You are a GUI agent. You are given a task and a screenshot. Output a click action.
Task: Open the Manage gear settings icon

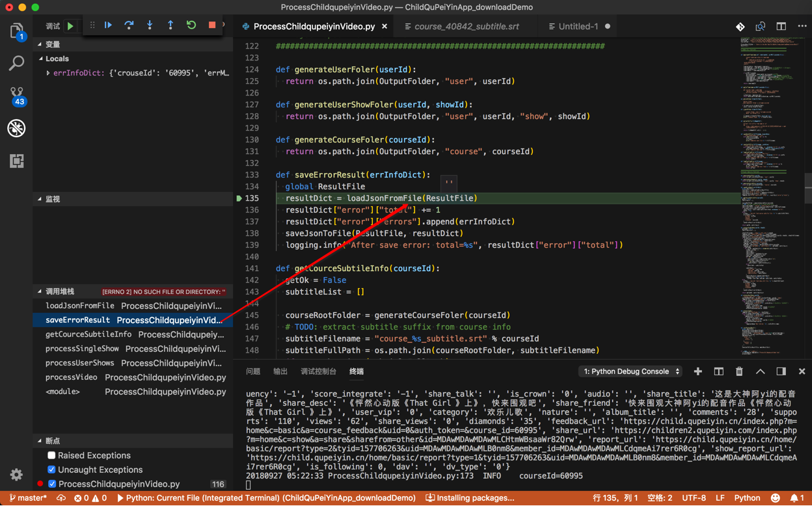(x=16, y=475)
